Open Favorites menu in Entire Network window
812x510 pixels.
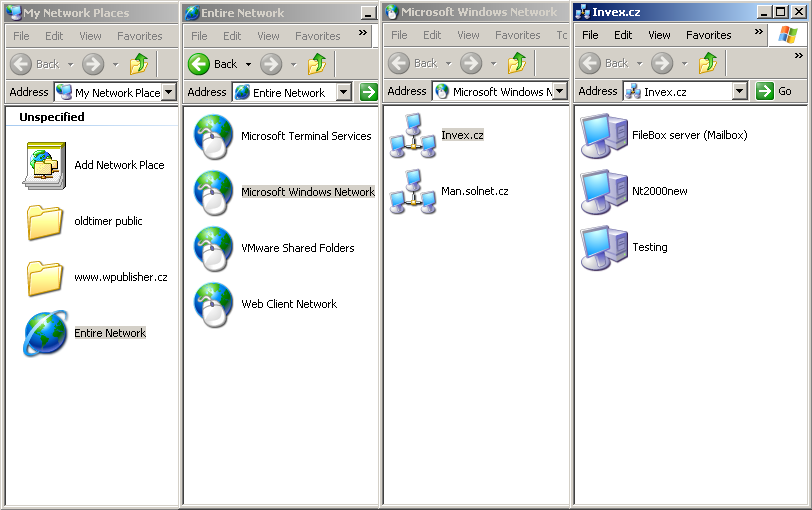(x=317, y=36)
